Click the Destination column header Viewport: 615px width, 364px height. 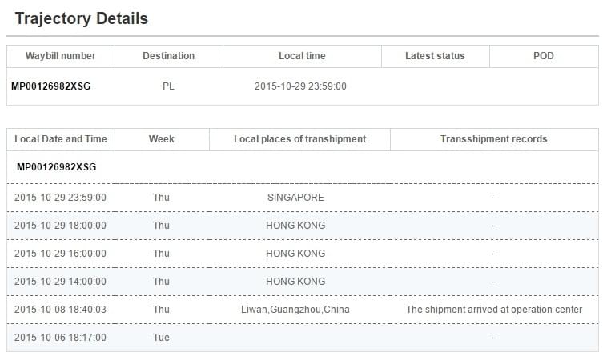tap(168, 56)
